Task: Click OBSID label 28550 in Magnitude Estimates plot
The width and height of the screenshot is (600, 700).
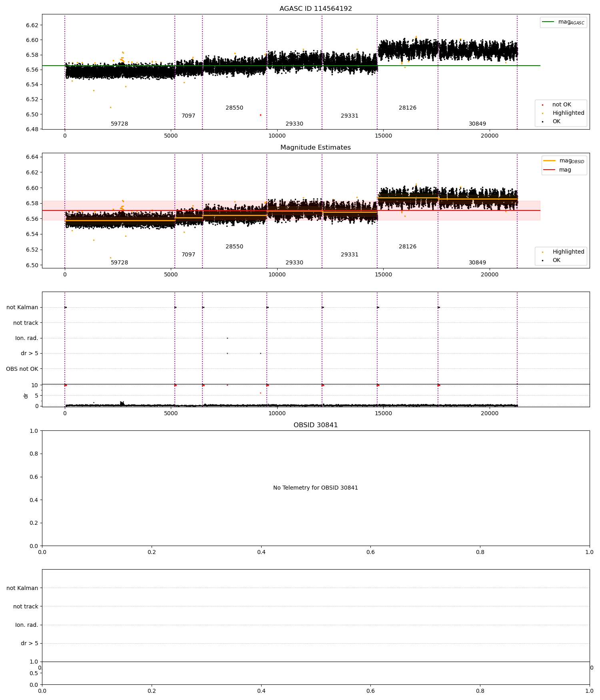Action: pyautogui.click(x=234, y=247)
